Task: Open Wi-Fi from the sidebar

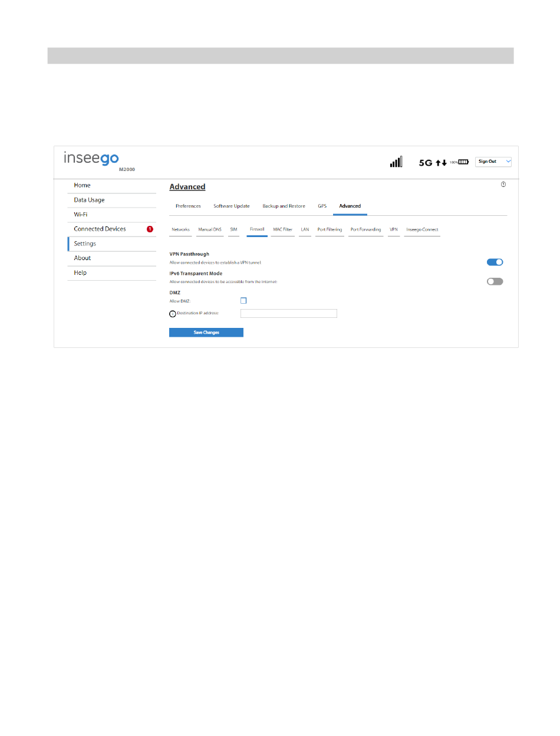Action: click(81, 215)
